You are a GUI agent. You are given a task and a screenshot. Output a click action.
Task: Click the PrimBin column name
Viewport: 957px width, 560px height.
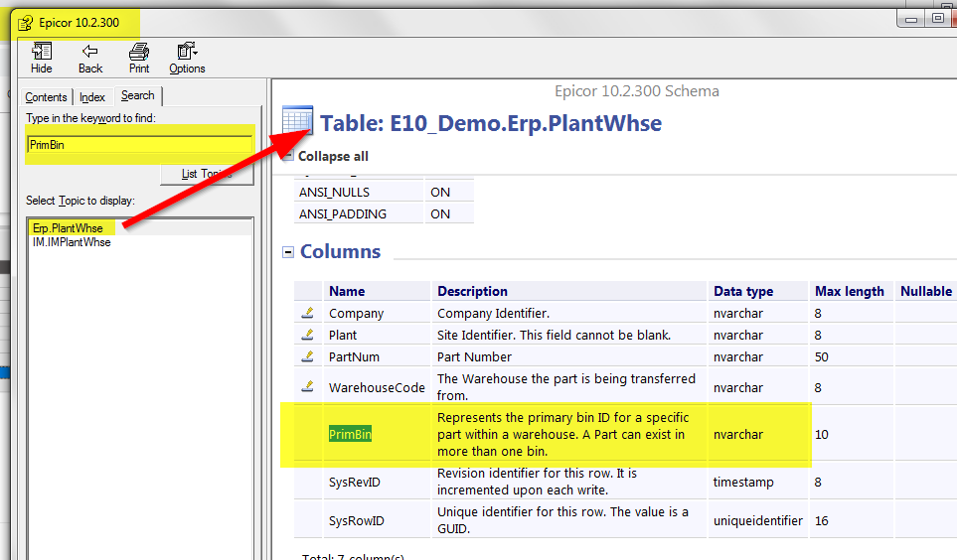[350, 434]
